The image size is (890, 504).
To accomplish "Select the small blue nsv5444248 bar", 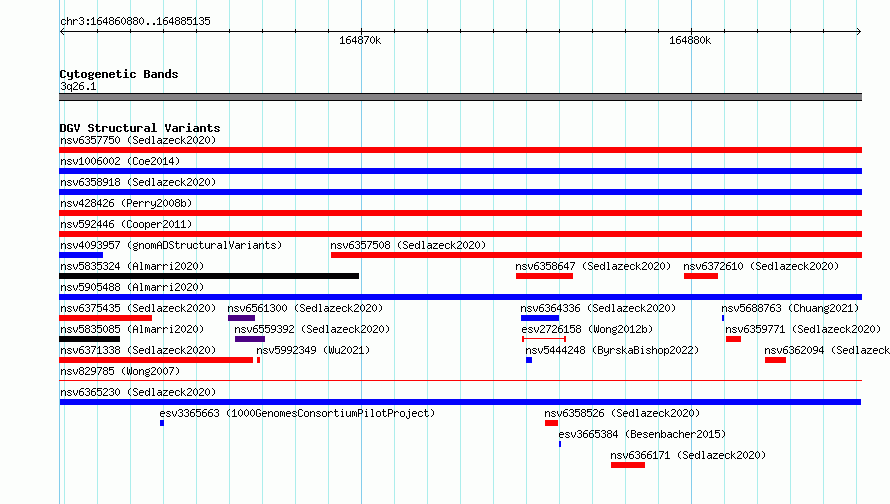I will [529, 360].
